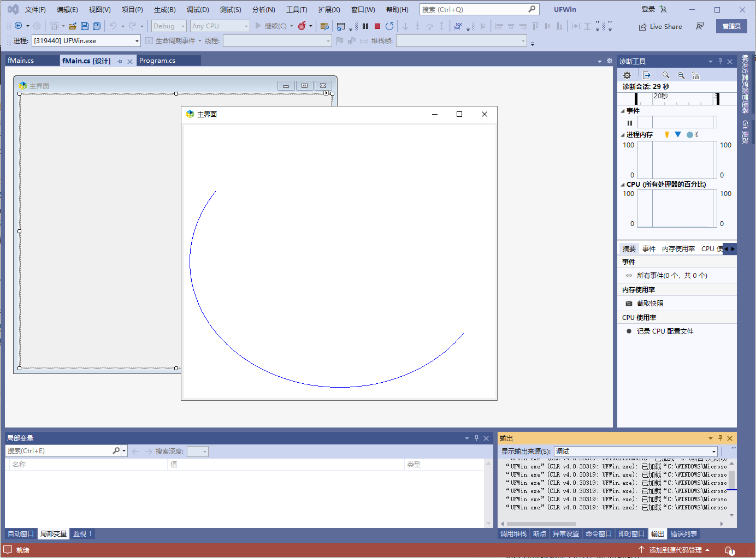Open the 显示输出来源 调试 dropdown
Viewport: 756px width, 558px height.
coord(636,451)
